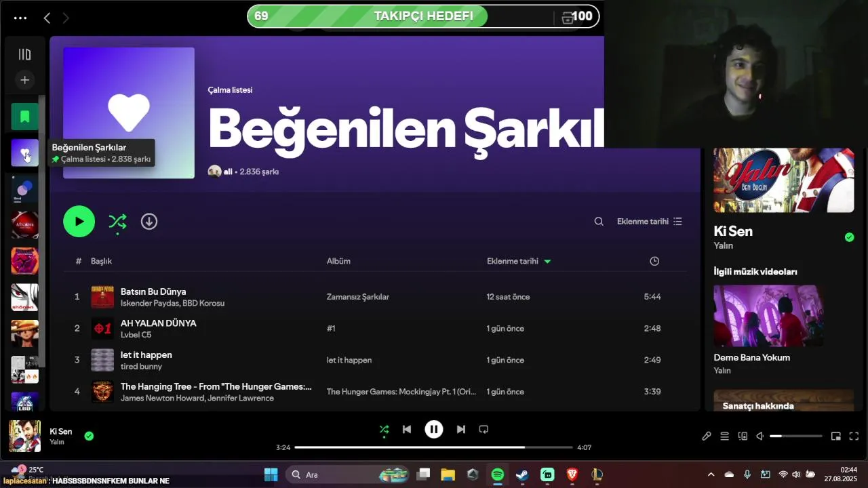Open the weather widget showing 25°C
This screenshot has height=488, width=868.
[x=27, y=470]
